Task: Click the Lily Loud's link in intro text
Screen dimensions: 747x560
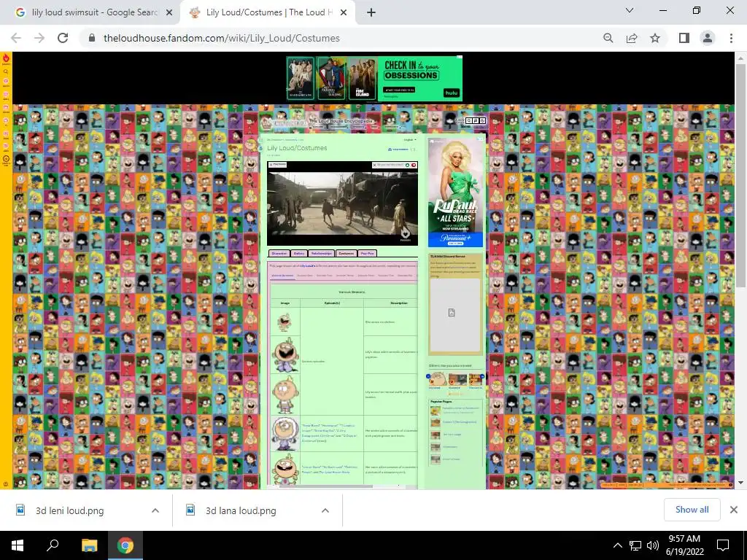Action: pyautogui.click(x=308, y=265)
